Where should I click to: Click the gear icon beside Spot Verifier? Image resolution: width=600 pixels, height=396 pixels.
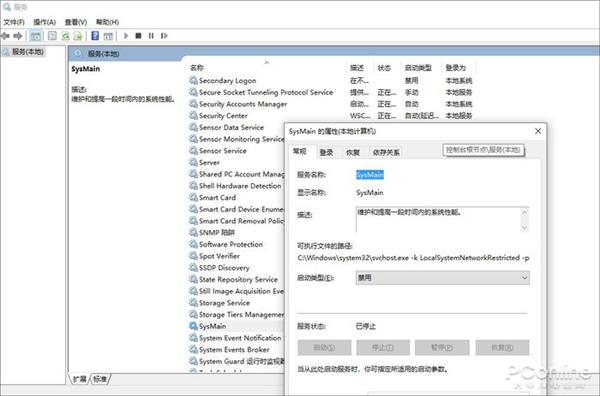point(193,256)
